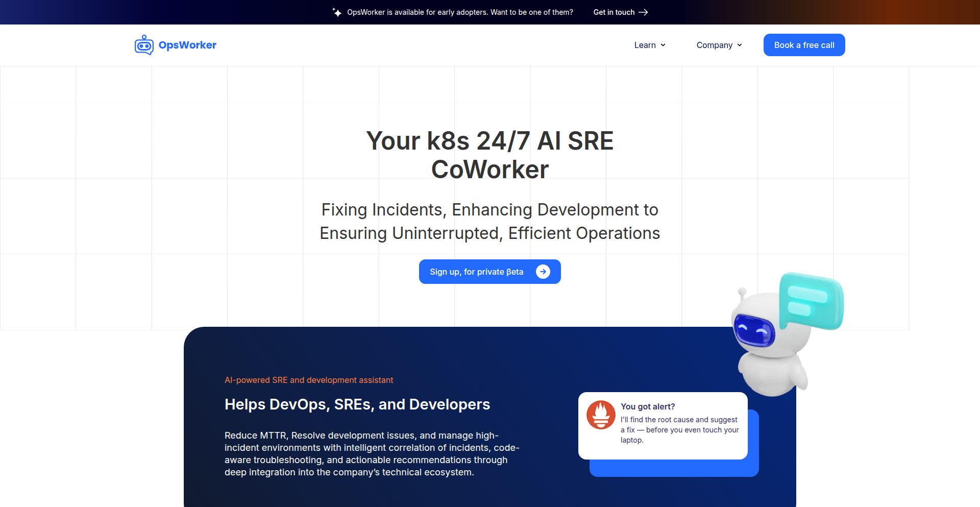Click the 'You got alert?' heading

coord(648,406)
